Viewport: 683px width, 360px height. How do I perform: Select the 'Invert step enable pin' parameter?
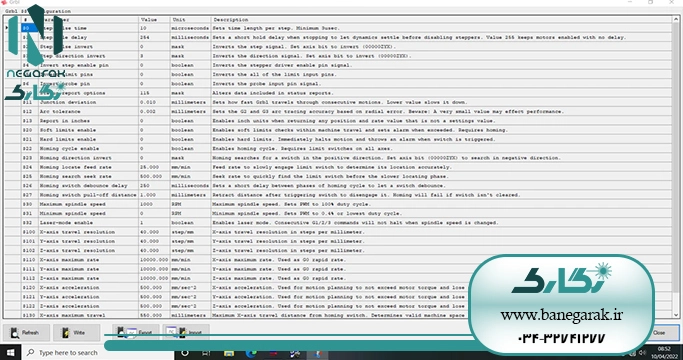(x=88, y=65)
